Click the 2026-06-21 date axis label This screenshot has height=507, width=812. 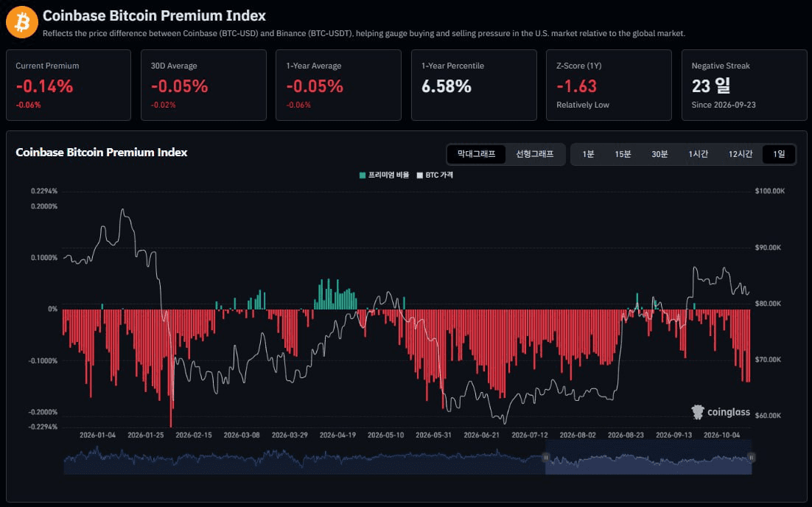pos(482,435)
